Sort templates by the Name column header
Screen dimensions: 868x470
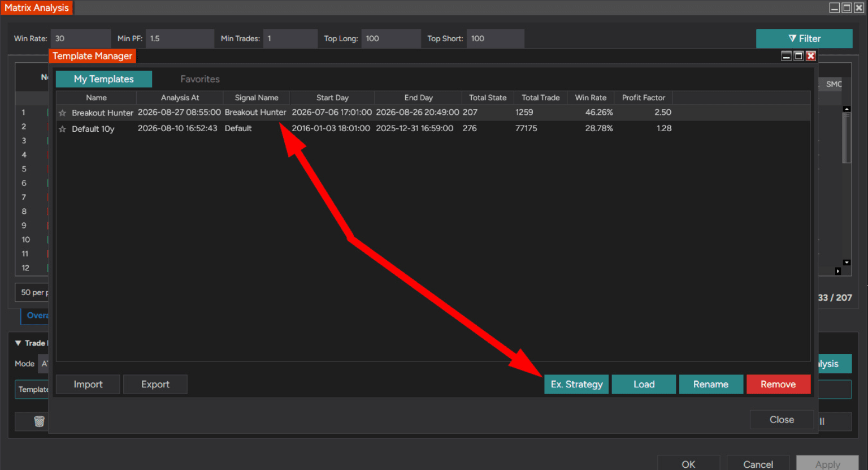[96, 98]
